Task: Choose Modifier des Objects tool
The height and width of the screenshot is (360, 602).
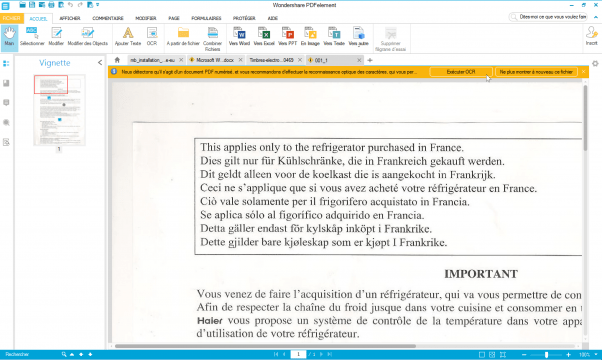Action: (x=88, y=37)
